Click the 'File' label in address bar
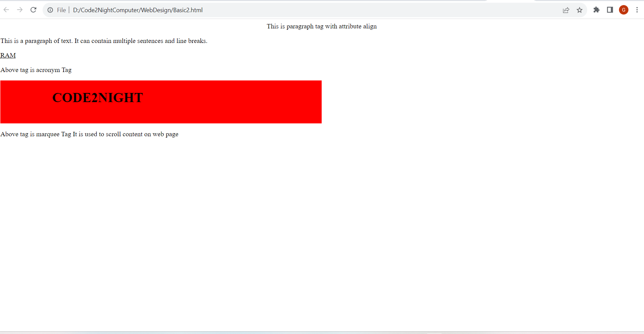644x334 pixels. [x=61, y=10]
